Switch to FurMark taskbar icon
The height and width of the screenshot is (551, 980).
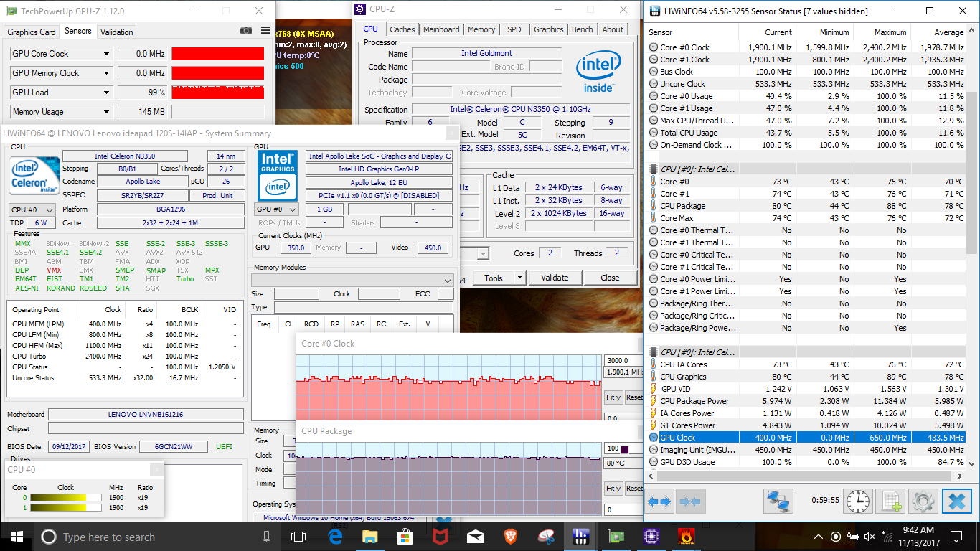pos(686,537)
